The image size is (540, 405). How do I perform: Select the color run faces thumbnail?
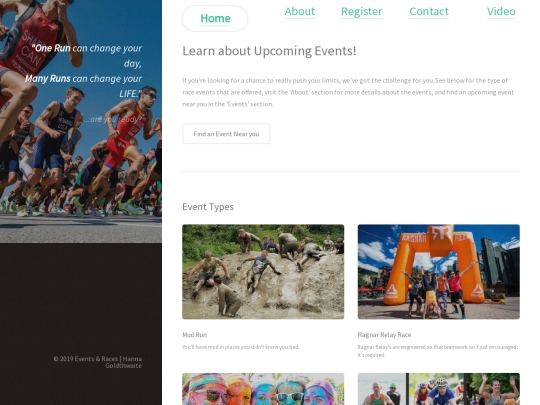(x=263, y=389)
